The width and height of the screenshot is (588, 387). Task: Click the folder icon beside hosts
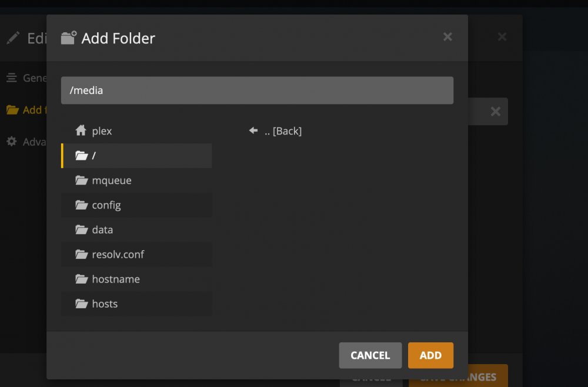[x=81, y=304]
